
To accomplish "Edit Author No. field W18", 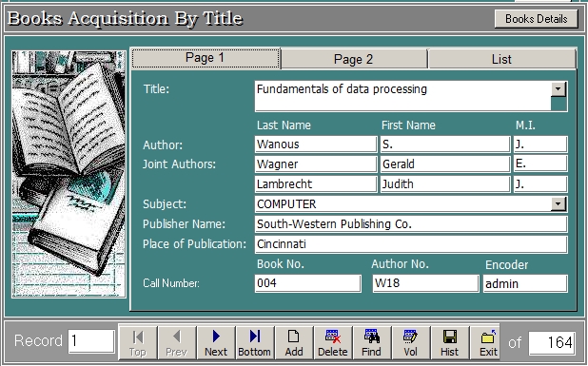I will tap(425, 283).
